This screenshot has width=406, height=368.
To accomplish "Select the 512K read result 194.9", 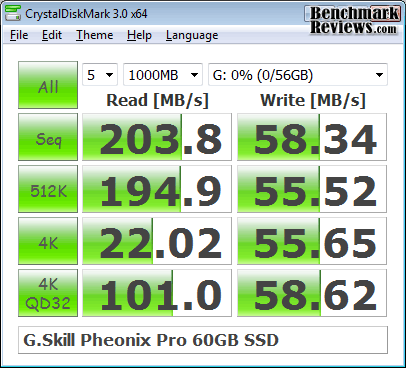I will 157,189.
